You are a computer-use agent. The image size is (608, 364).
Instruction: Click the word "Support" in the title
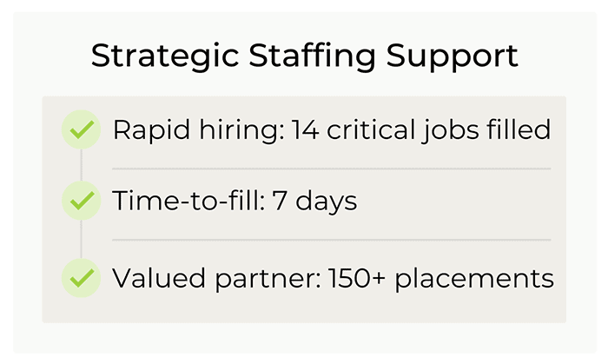pos(453,57)
